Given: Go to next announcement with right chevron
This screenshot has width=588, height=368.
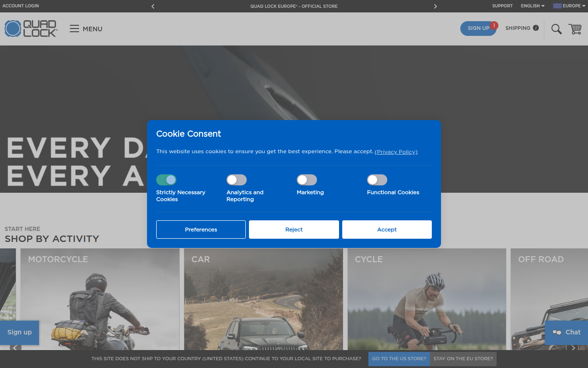Looking at the screenshot, I should 435,6.
